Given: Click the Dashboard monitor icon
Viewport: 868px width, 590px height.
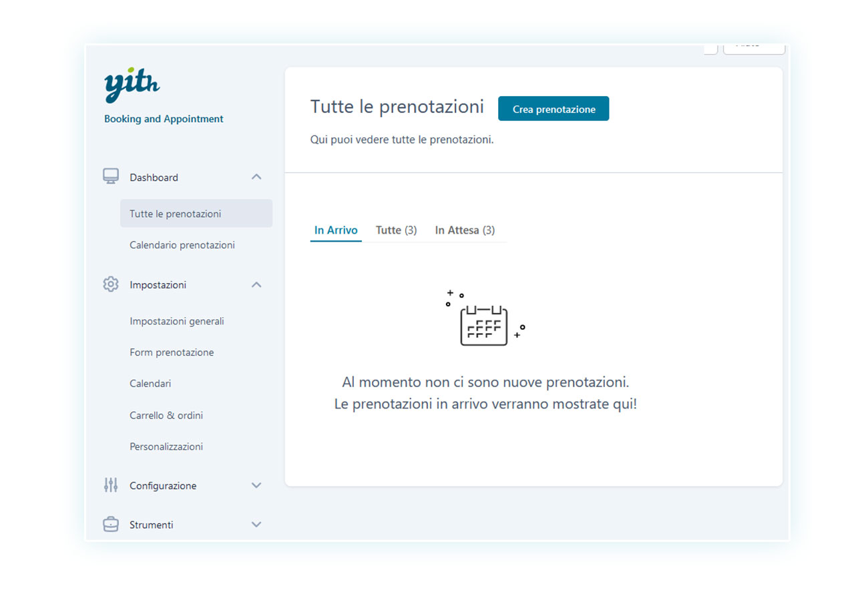Looking at the screenshot, I should pos(111,176).
